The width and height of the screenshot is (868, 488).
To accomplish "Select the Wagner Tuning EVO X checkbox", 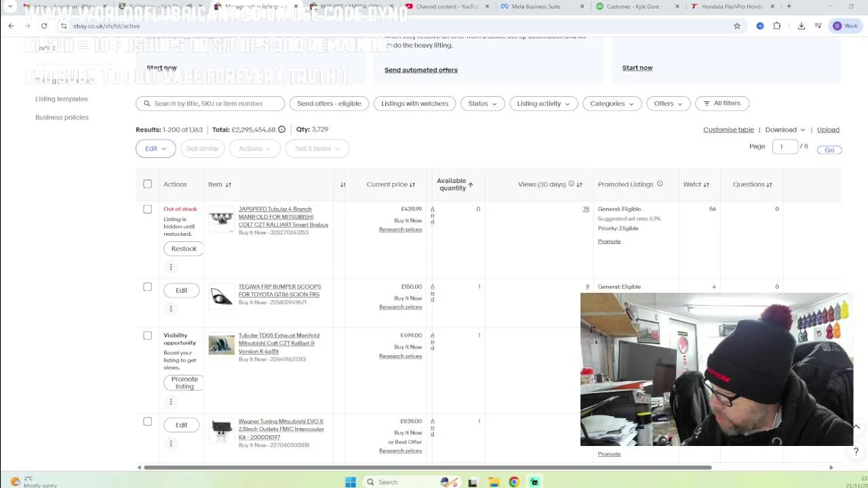I will [x=147, y=422].
